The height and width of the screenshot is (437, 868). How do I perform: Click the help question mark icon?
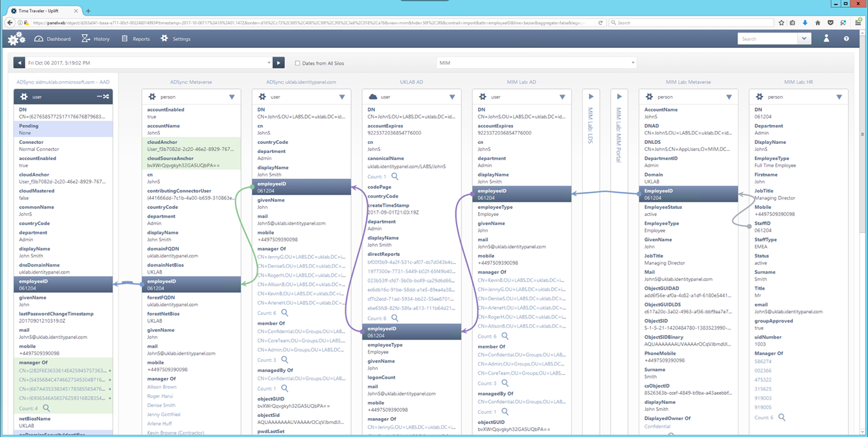(846, 39)
